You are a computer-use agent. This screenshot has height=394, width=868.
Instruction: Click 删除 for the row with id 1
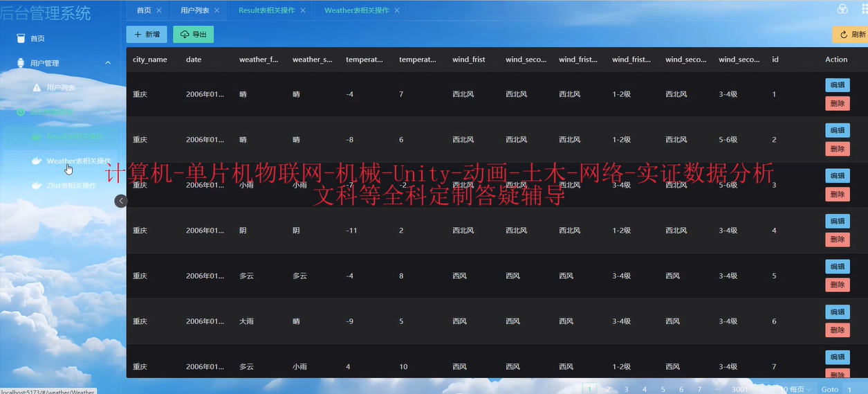pyautogui.click(x=838, y=103)
